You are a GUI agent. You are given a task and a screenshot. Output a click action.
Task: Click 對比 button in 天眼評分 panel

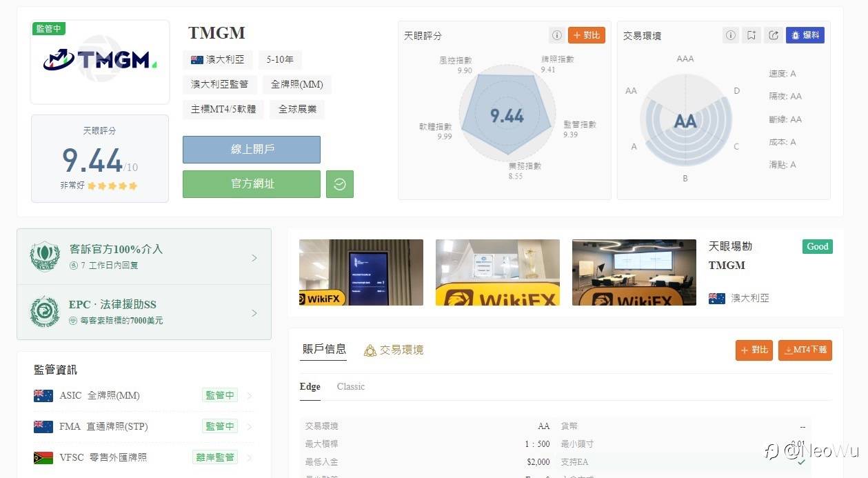(x=587, y=35)
